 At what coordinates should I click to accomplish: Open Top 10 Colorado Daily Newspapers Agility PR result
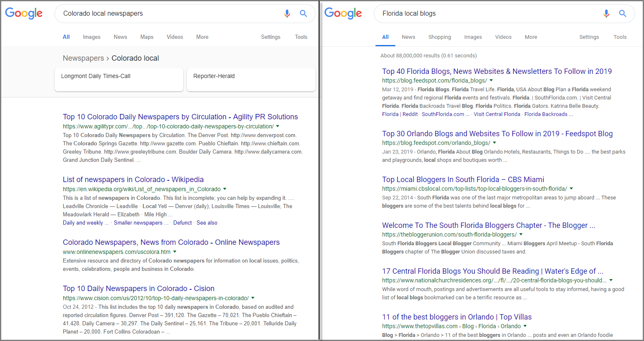[180, 117]
